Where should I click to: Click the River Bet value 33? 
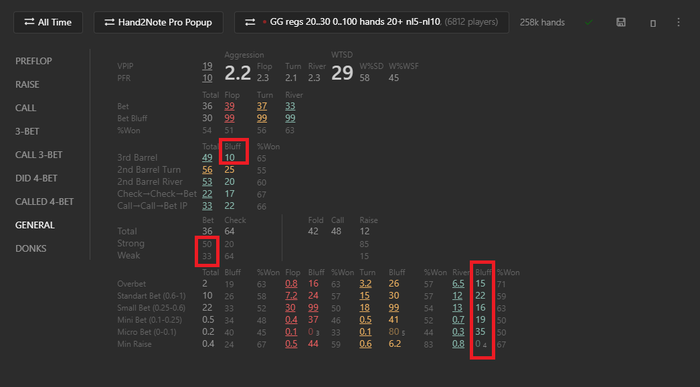tap(290, 106)
